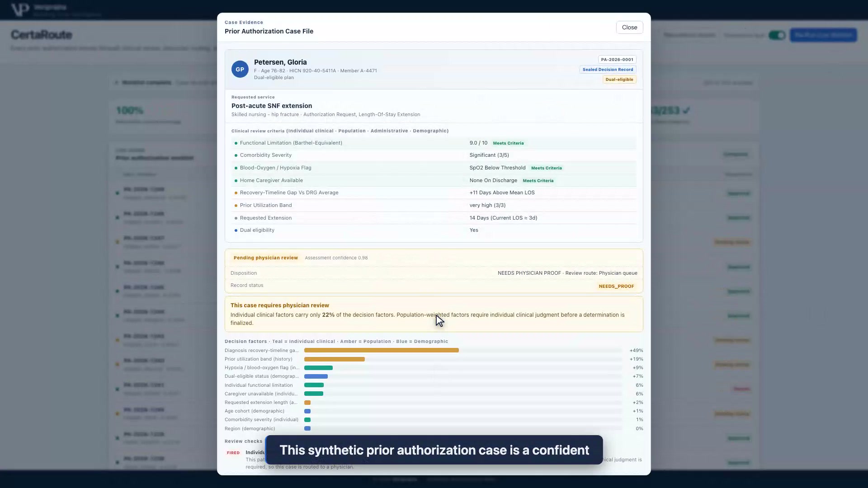Click the GP patient avatar

click(x=240, y=69)
